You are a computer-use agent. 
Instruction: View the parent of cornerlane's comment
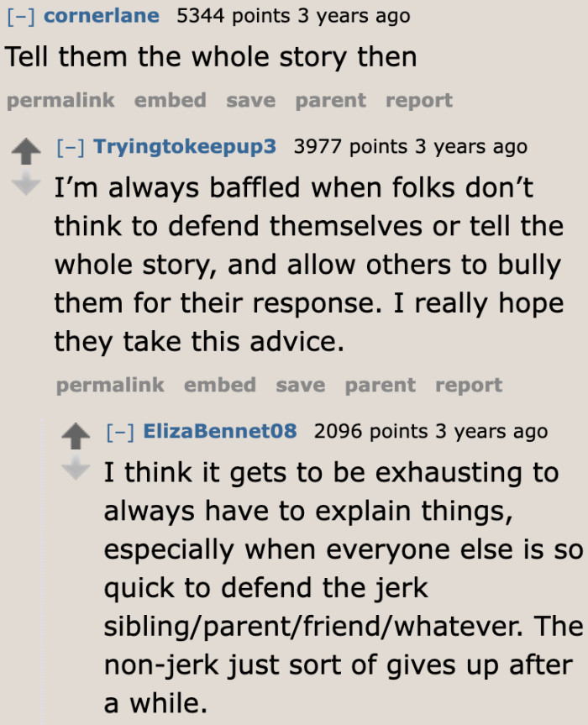[329, 100]
